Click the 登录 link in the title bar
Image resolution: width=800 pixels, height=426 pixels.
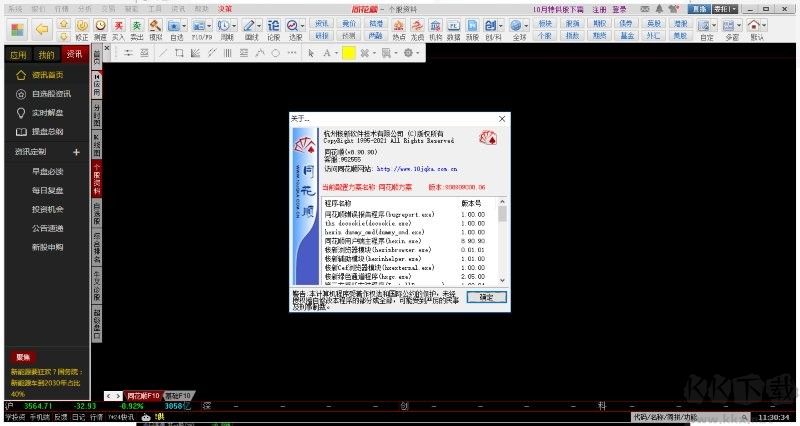pos(619,9)
